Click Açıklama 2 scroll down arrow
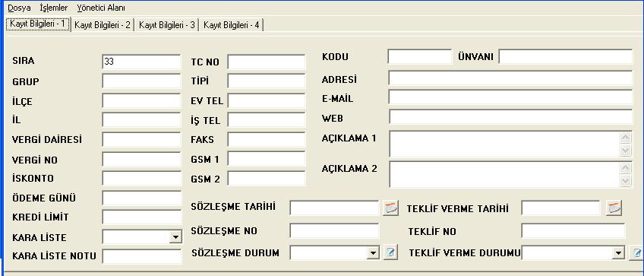The image size is (644, 276). pyautogui.click(x=626, y=180)
